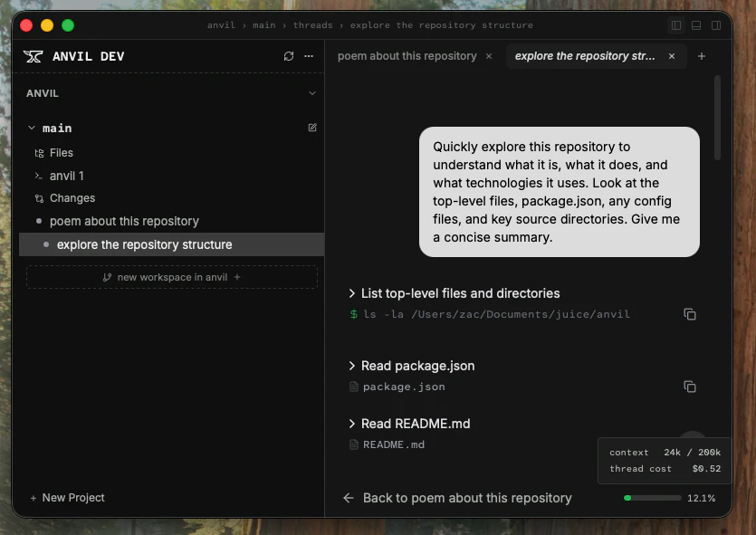The width and height of the screenshot is (756, 535).
Task: Expand List top-level files and directories step
Action: click(x=455, y=293)
